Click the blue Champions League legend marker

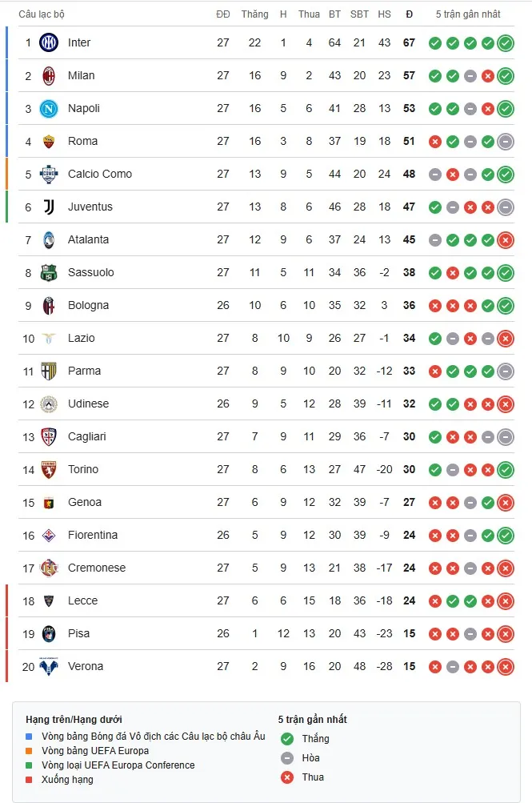(x=29, y=737)
